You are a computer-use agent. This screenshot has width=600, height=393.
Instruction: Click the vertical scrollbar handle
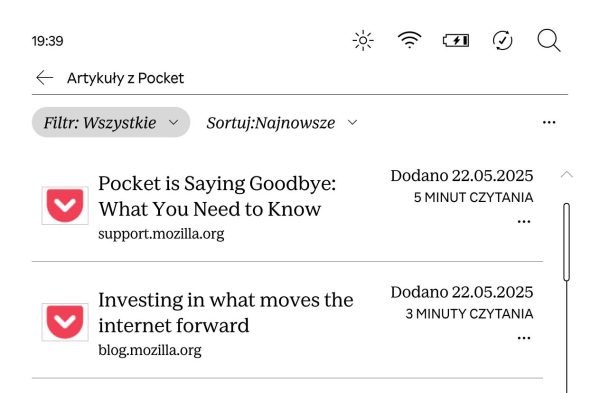[x=567, y=242]
